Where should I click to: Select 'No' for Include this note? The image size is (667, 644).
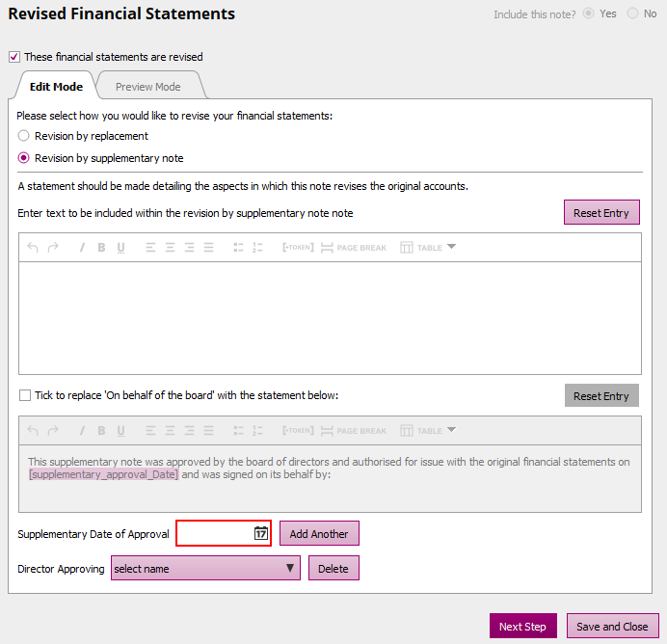(632, 13)
